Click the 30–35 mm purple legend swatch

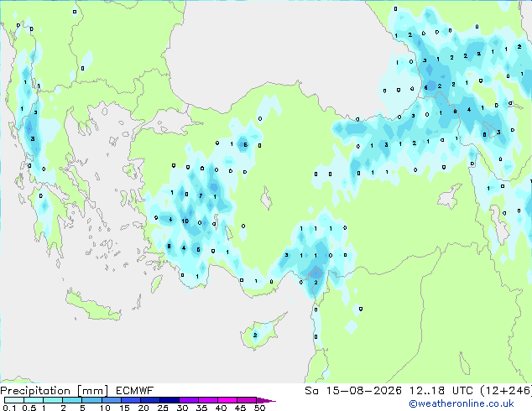point(188,400)
